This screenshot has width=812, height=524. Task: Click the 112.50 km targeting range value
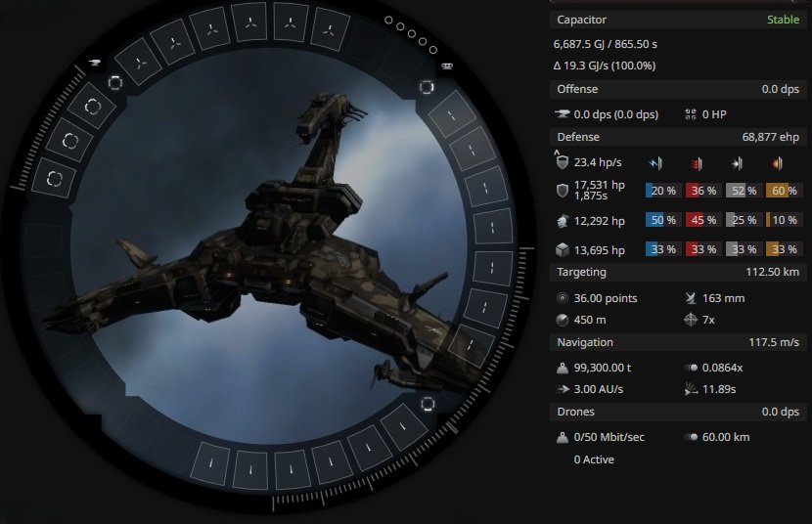click(772, 272)
